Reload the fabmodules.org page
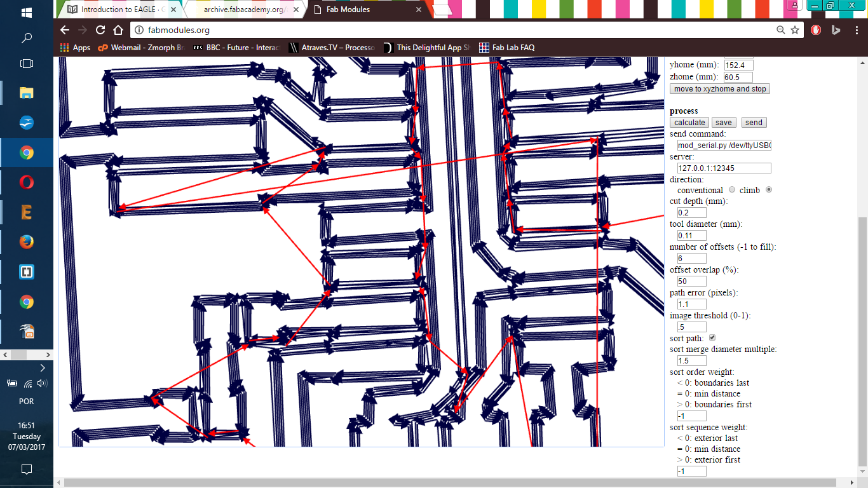 point(100,30)
